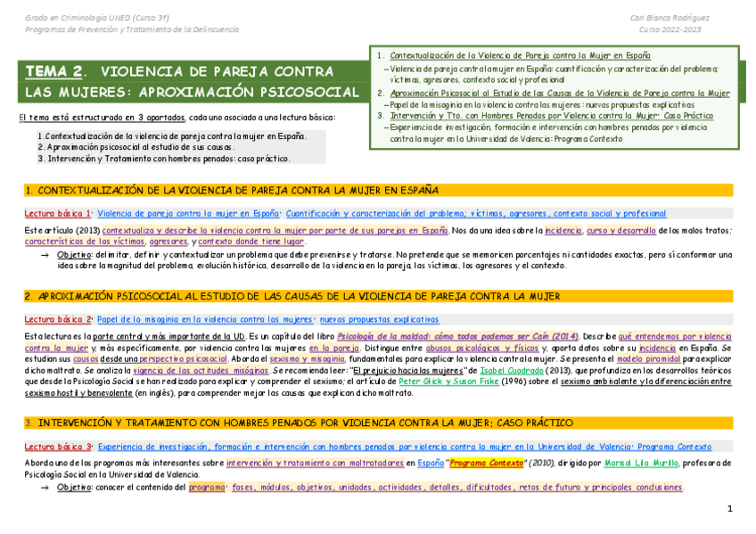Screen dimensions: 756x534
Task: Click highlighted 'Programa Contexto' text
Action: click(487, 463)
